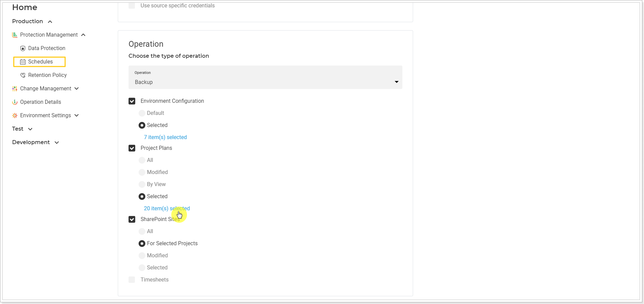Screen dimensions: 644x304
Task: Uncheck SharePoint Sites checkbox
Action: pyautogui.click(x=132, y=219)
